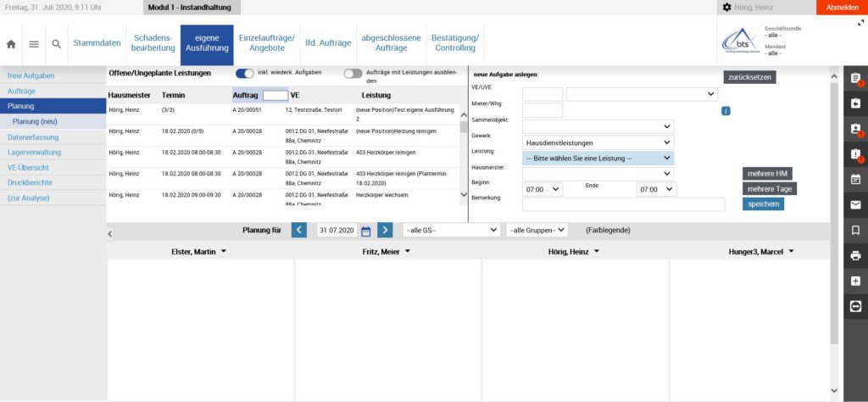Click the printer icon in right sidebar
The image size is (868, 402).
(x=855, y=255)
